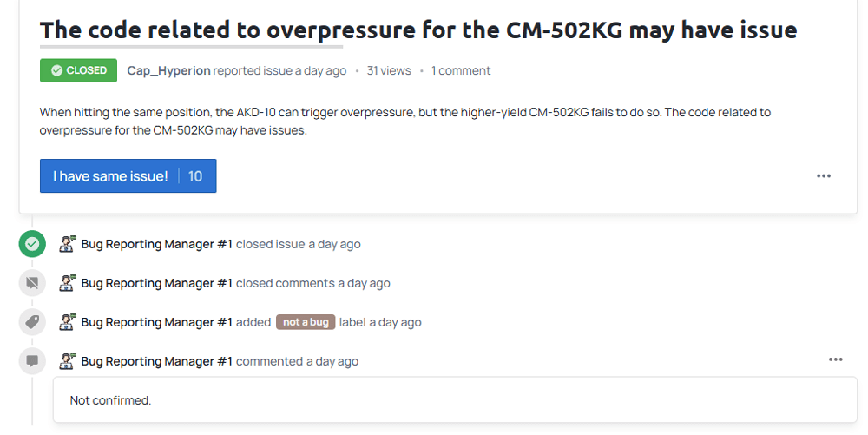Click manager avatar beside the closed issue entry
Image resolution: width=868 pixels, height=435 pixels.
tap(68, 244)
